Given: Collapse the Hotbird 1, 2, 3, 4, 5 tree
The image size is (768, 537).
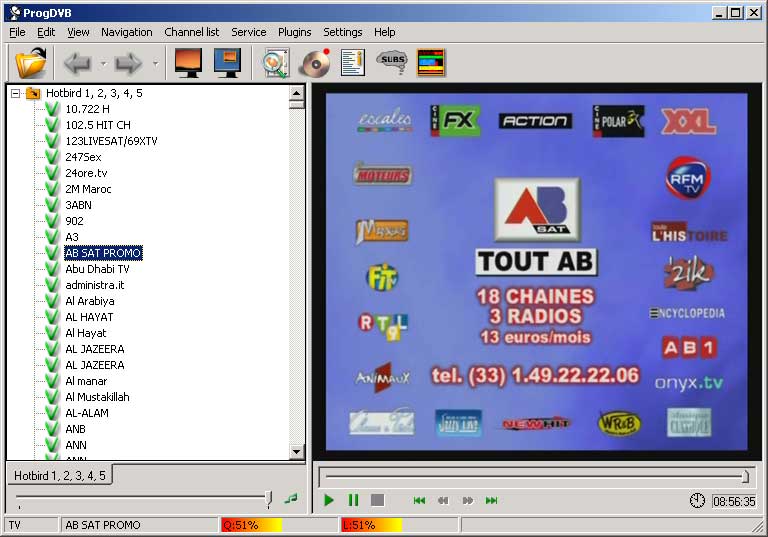Looking at the screenshot, I should click(16, 93).
